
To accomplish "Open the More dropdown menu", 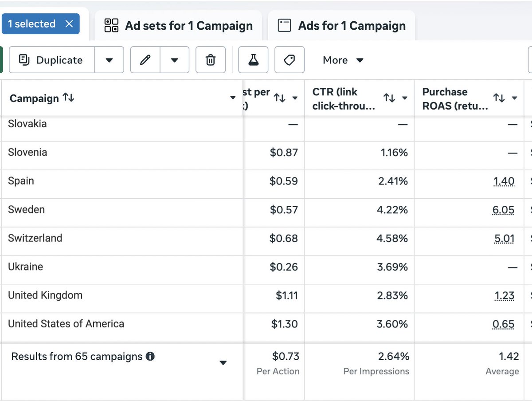I will [x=343, y=60].
